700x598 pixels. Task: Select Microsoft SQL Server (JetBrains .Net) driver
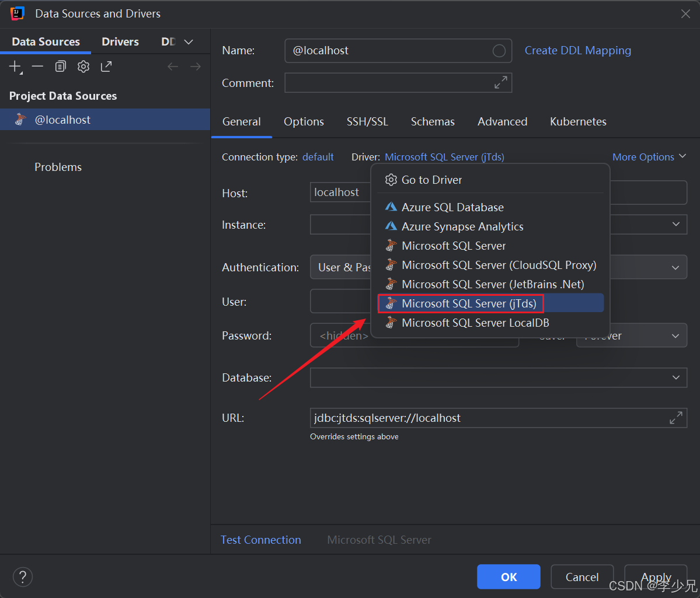point(490,284)
